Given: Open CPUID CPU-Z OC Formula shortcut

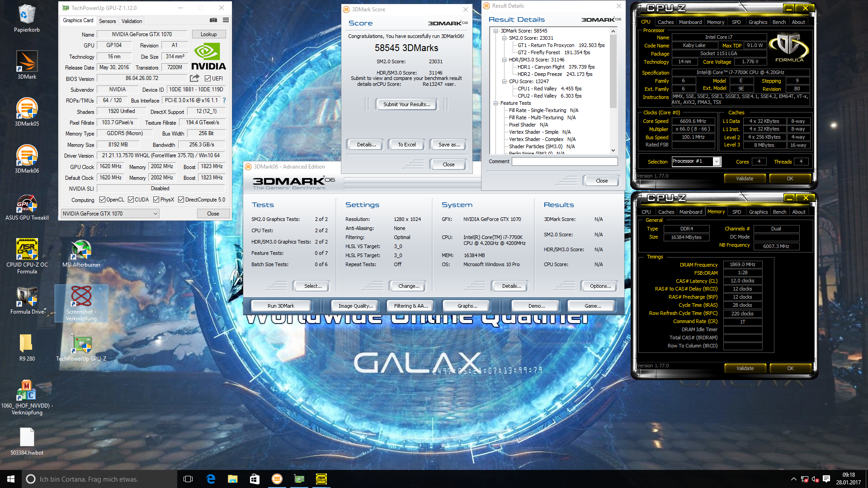Looking at the screenshot, I should tap(27, 256).
